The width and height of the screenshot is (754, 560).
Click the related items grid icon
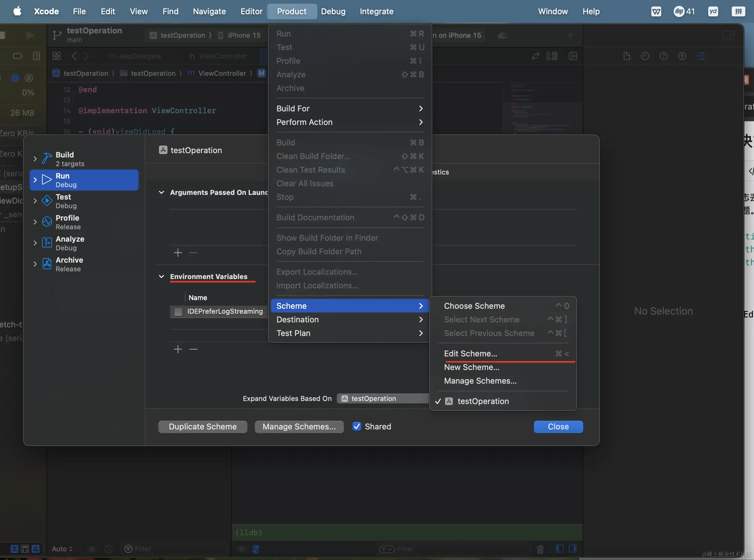[57, 56]
